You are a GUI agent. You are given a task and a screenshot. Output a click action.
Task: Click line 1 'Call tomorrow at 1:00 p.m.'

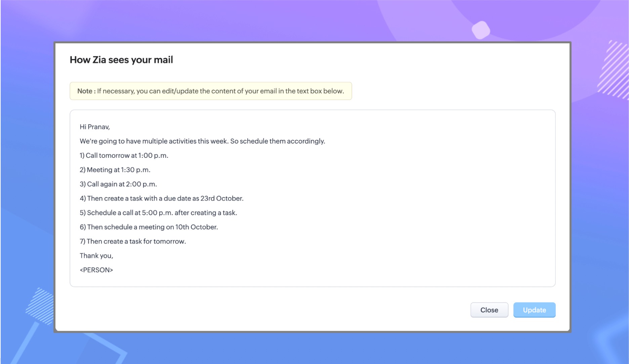(124, 155)
